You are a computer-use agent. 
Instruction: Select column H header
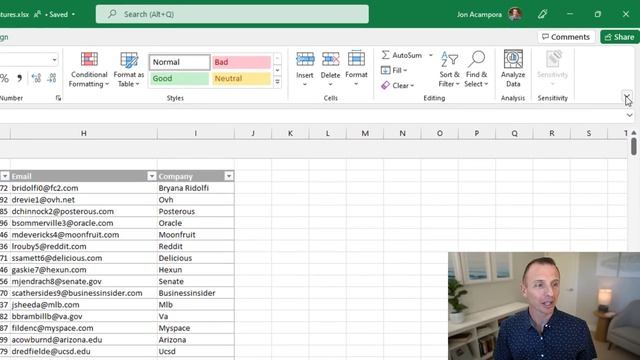pos(84,133)
